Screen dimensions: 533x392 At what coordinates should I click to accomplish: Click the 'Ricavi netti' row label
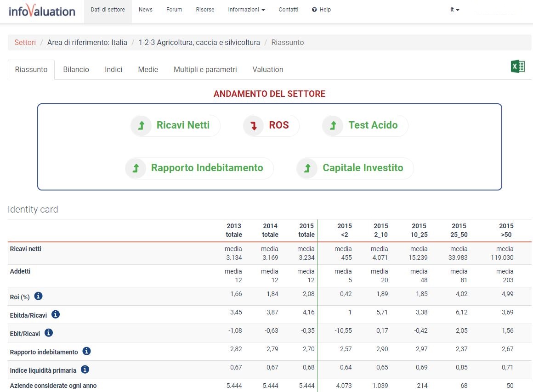point(25,249)
